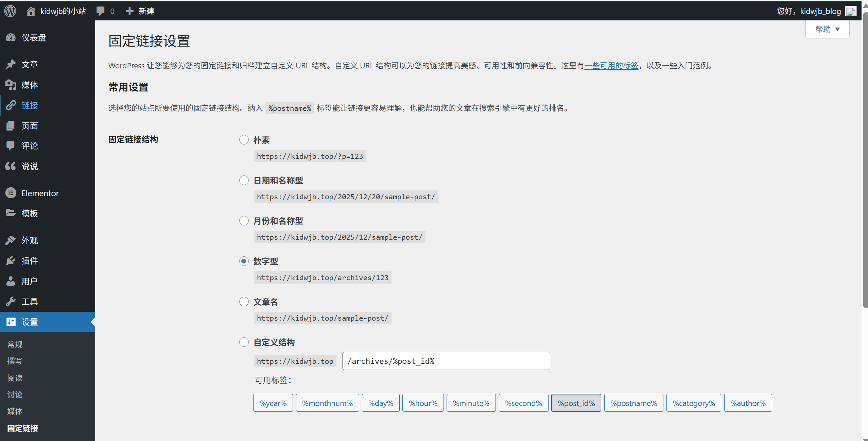The height and width of the screenshot is (441, 868).
Task: Open the comments bubble icon in admin bar
Action: (x=101, y=11)
